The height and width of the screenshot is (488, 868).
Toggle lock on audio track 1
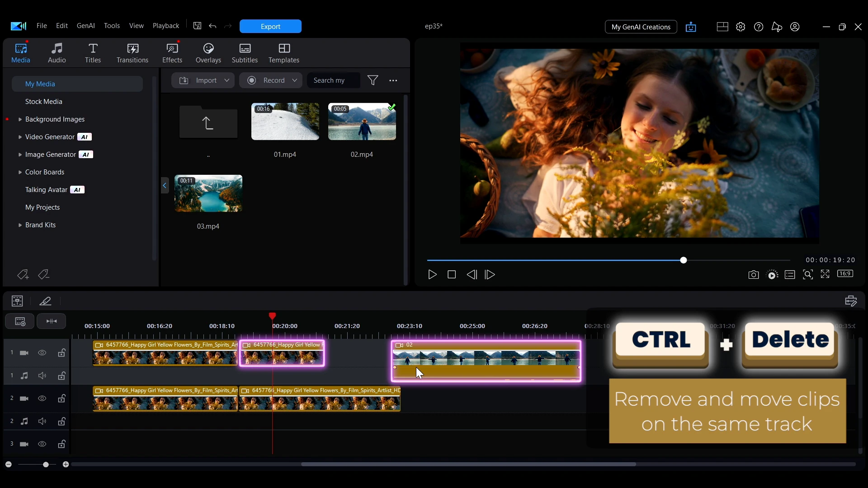point(61,375)
